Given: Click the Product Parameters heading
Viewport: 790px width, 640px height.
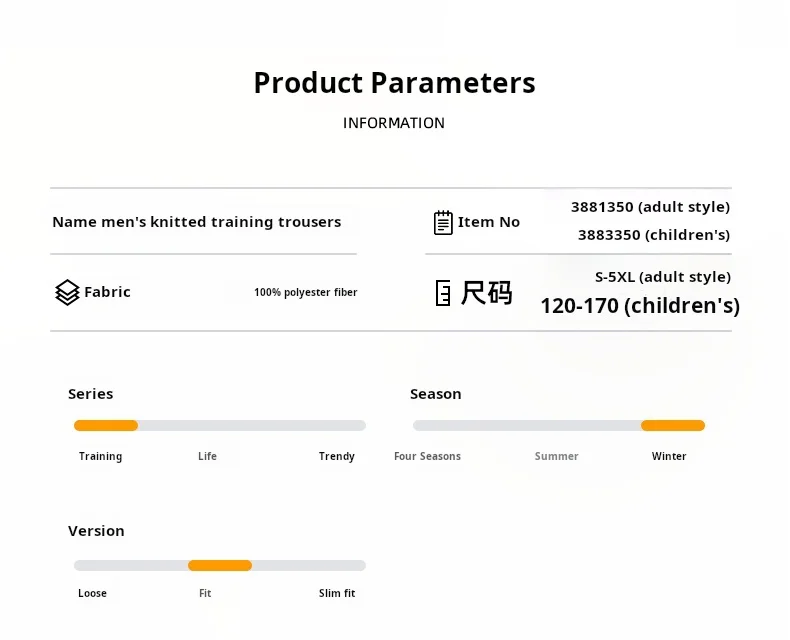Looking at the screenshot, I should pos(394,83).
